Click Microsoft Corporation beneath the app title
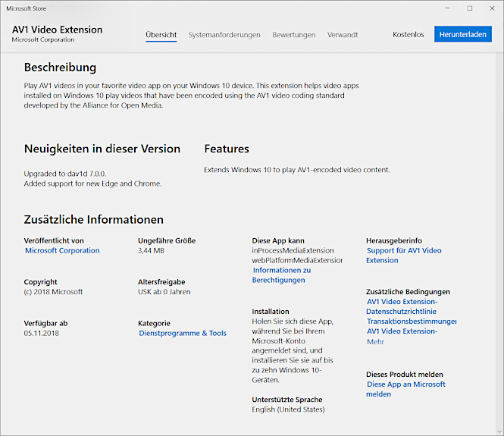Screen dimensions: 504x436 pyautogui.click(x=42, y=40)
